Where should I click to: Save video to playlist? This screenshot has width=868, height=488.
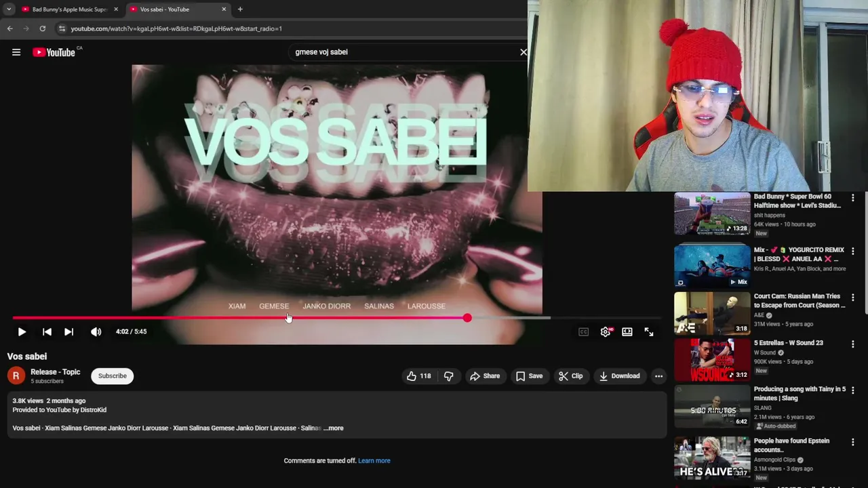[529, 376]
